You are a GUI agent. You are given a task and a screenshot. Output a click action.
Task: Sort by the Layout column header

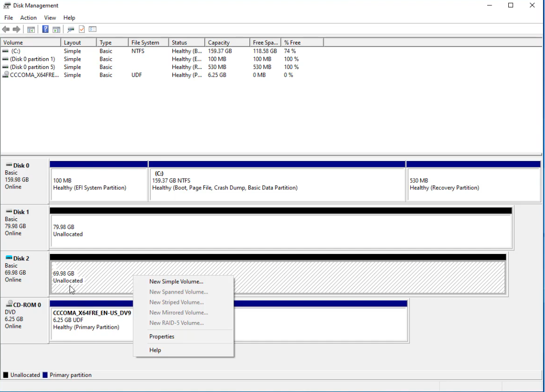79,43
